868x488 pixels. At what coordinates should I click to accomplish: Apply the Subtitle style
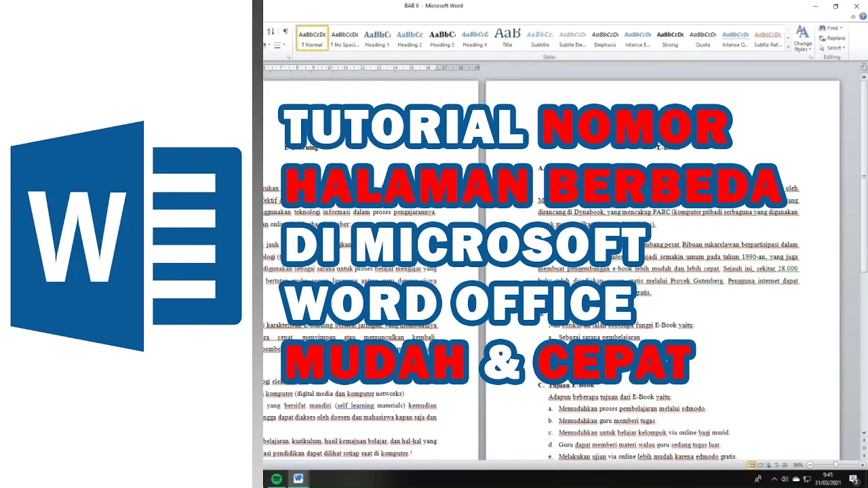(540, 38)
